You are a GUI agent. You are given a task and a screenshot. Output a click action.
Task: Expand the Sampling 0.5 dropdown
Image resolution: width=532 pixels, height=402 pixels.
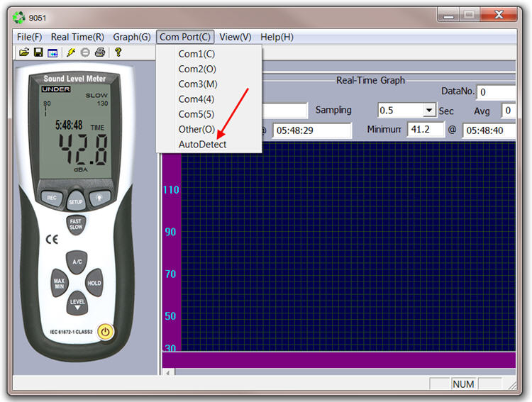pyautogui.click(x=429, y=111)
